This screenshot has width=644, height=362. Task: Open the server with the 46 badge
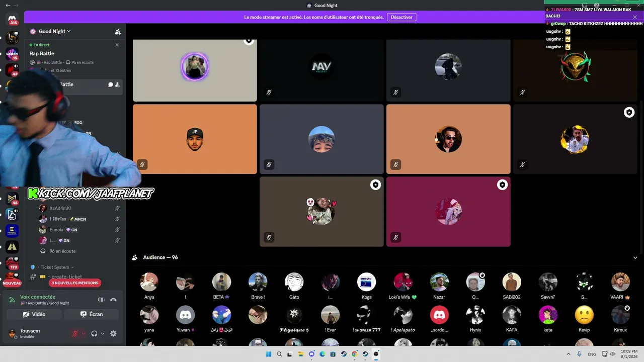(12, 199)
